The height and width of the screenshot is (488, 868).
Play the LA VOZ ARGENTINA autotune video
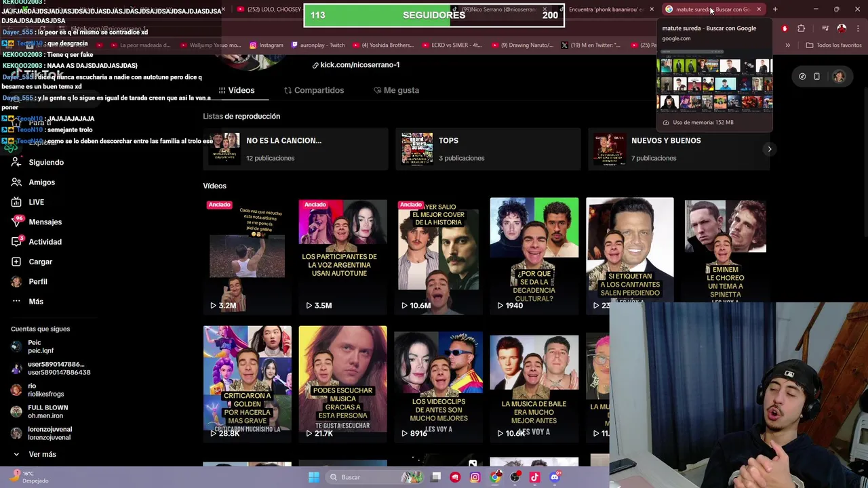342,256
